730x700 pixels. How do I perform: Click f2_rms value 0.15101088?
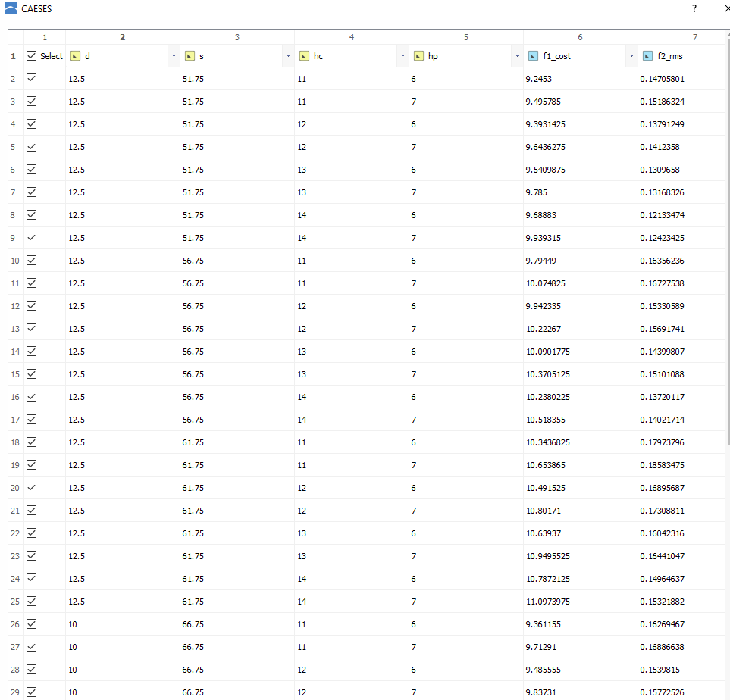point(662,374)
